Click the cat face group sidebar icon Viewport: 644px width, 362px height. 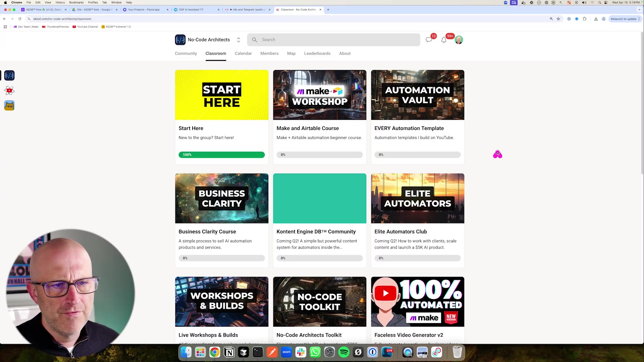coord(9,106)
